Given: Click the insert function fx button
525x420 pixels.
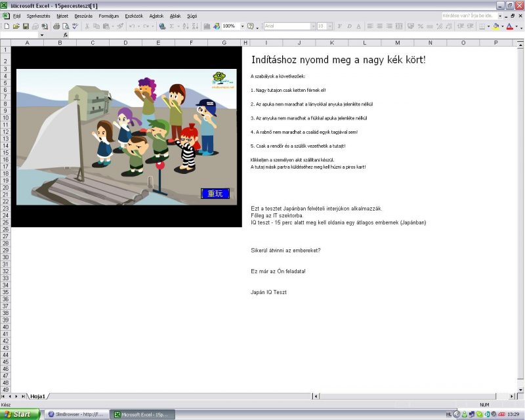Looking at the screenshot, I should [x=66, y=35].
